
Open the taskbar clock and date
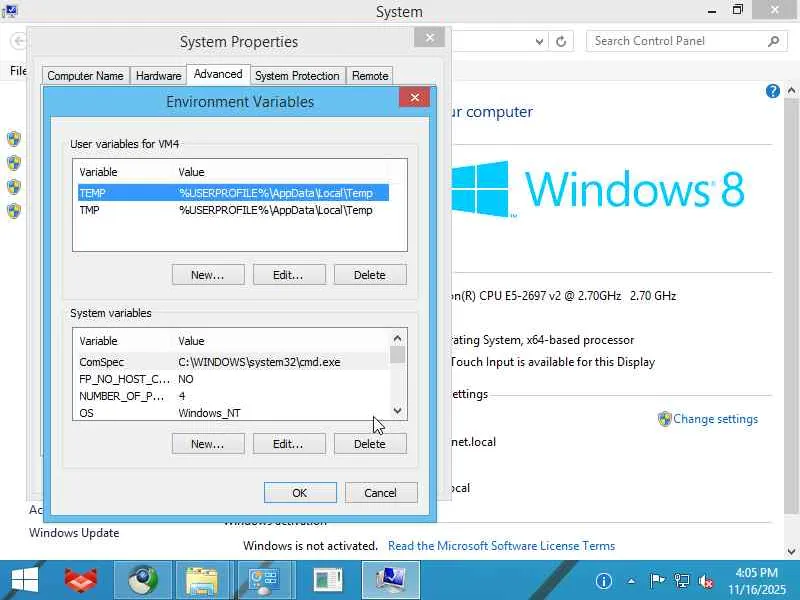[757, 581]
